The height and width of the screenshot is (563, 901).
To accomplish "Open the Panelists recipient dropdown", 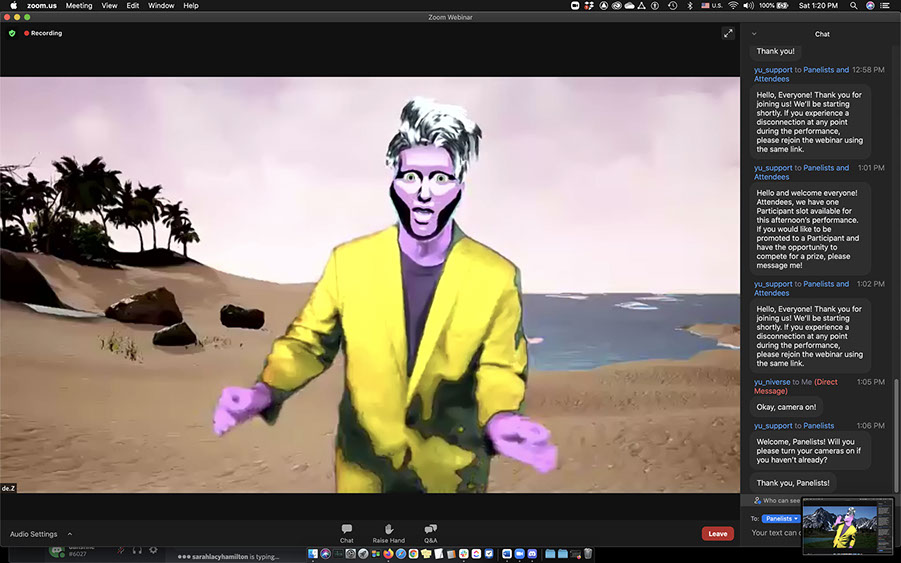I will pyautogui.click(x=781, y=518).
